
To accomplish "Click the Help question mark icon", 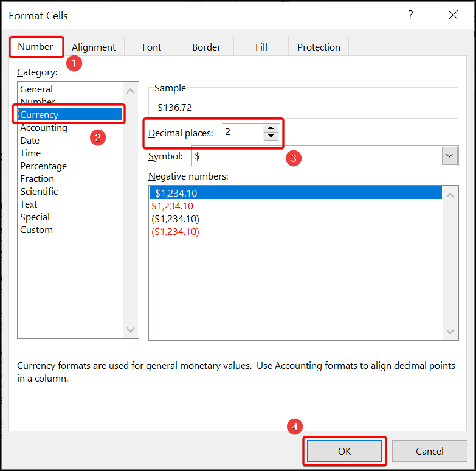I will pos(410,15).
